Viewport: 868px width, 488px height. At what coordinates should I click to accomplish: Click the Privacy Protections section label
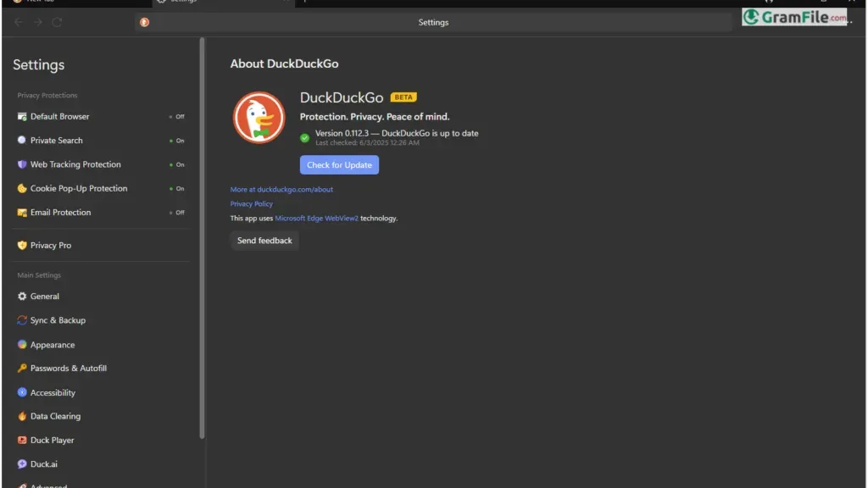tap(47, 95)
